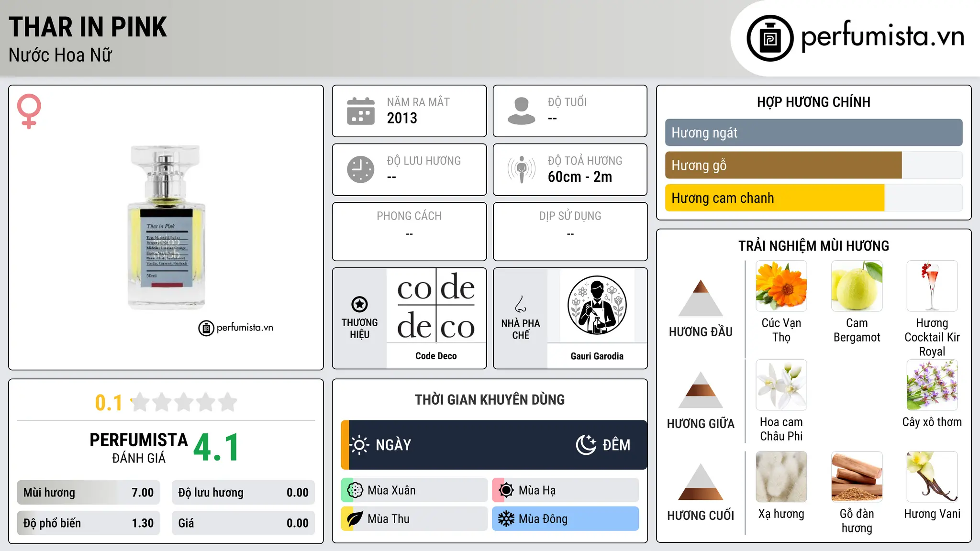Click the star badge icon above Thương Hiệu
Screen dimensions: 980x551
tap(359, 304)
